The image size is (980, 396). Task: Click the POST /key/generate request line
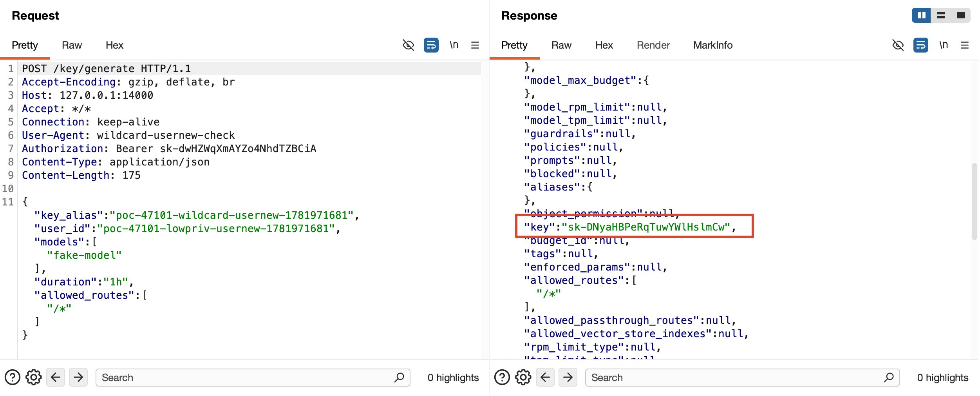107,69
